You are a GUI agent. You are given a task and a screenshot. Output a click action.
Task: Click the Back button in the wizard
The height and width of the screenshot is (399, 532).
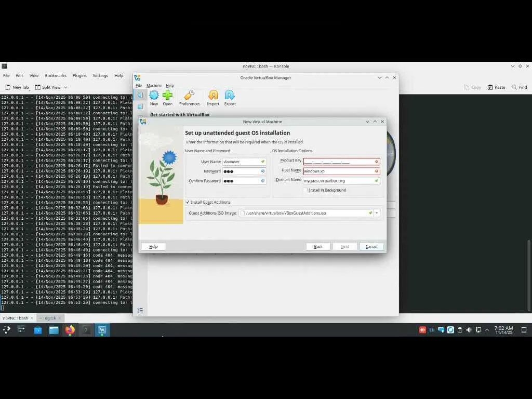pos(318,247)
